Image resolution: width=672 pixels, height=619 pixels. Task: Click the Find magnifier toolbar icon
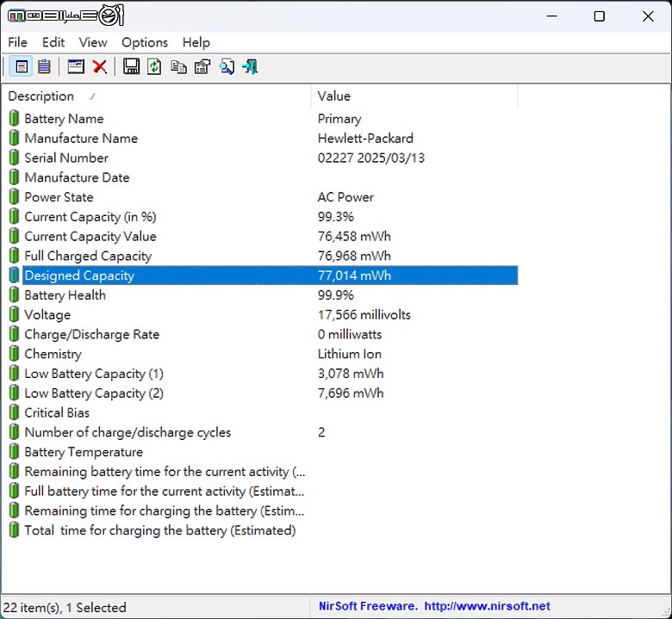pos(227,66)
